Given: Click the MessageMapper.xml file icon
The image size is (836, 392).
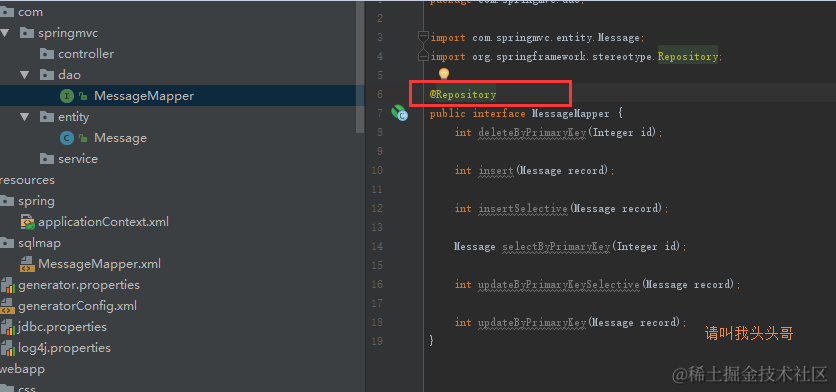Looking at the screenshot, I should (x=27, y=264).
